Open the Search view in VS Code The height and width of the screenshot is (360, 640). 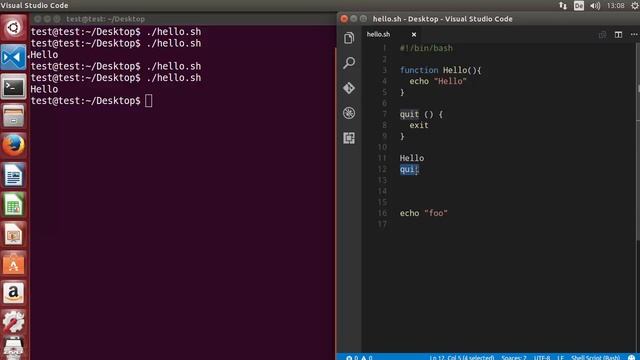(349, 63)
